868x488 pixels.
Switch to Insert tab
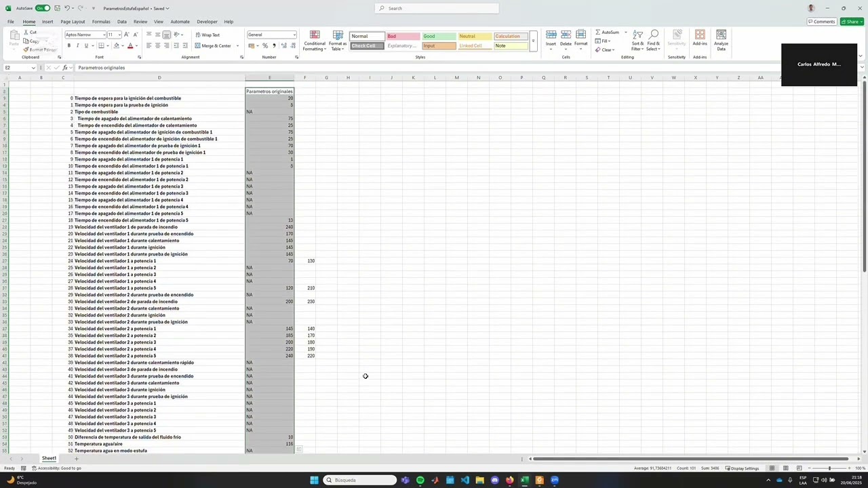point(47,22)
